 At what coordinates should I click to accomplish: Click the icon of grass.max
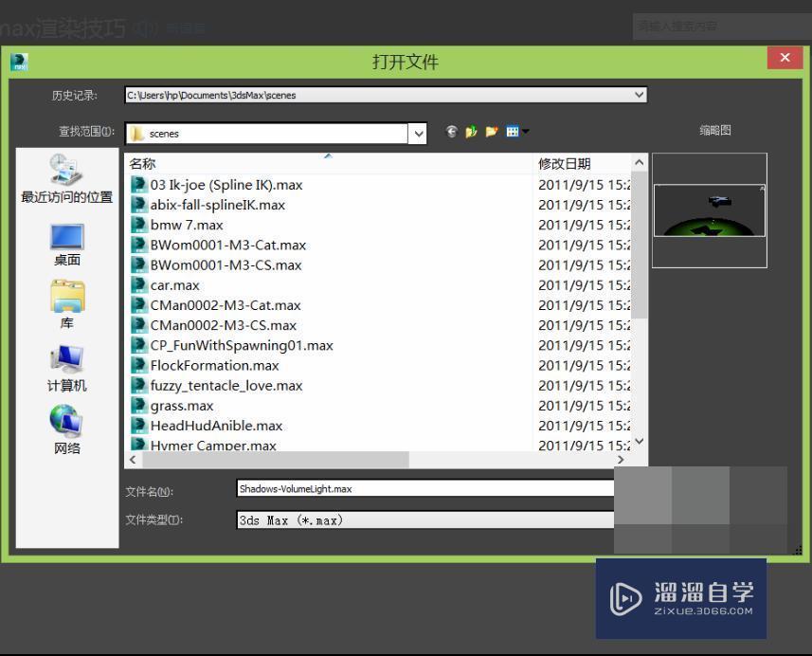pyautogui.click(x=138, y=405)
